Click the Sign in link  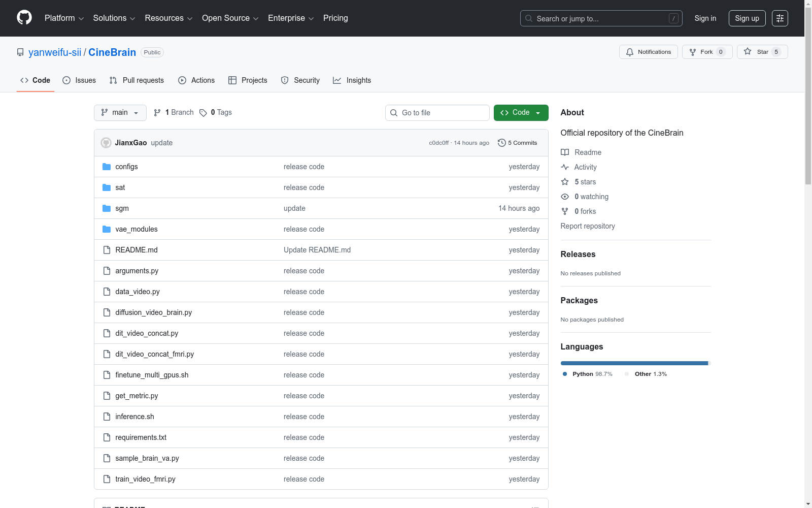pos(705,18)
